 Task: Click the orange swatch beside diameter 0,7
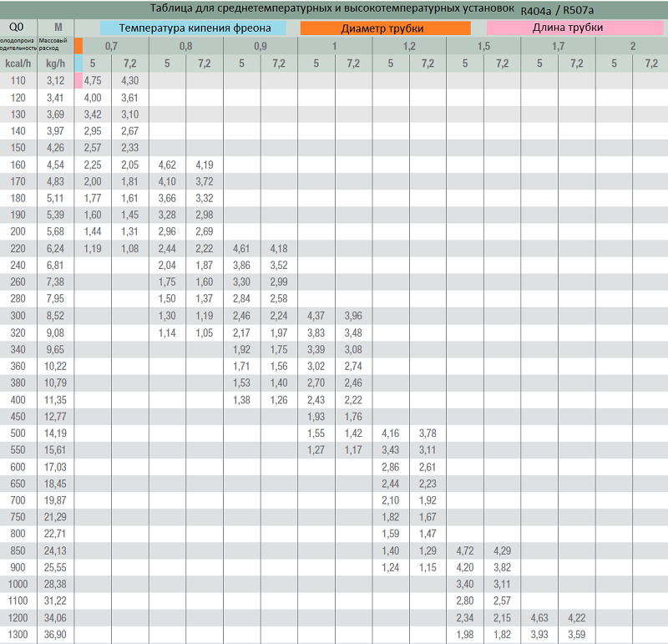point(78,46)
